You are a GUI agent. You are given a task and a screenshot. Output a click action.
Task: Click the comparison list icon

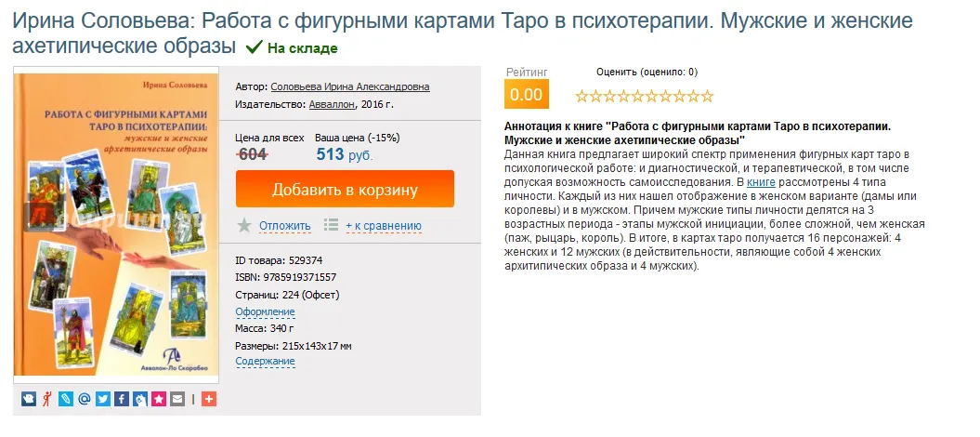coord(332,225)
